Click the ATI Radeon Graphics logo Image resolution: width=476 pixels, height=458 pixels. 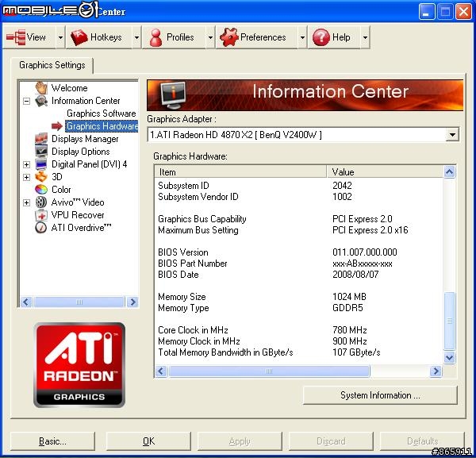(79, 365)
